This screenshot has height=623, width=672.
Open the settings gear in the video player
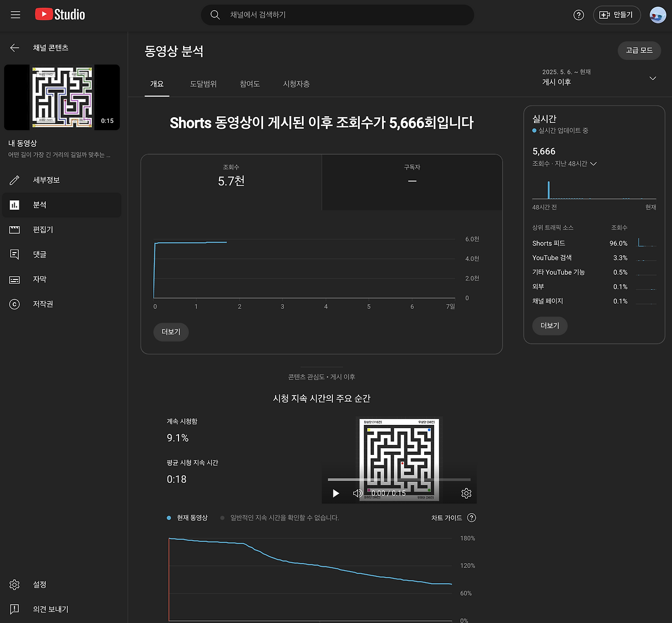(466, 493)
